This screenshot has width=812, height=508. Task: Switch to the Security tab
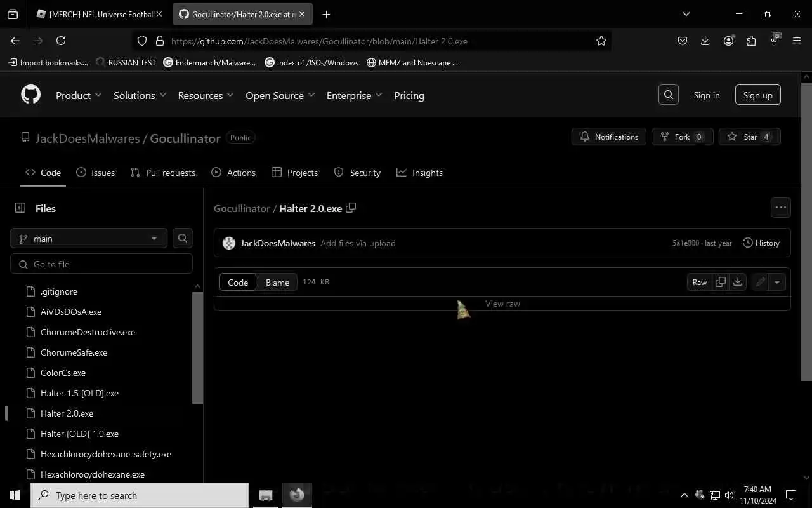357,173
